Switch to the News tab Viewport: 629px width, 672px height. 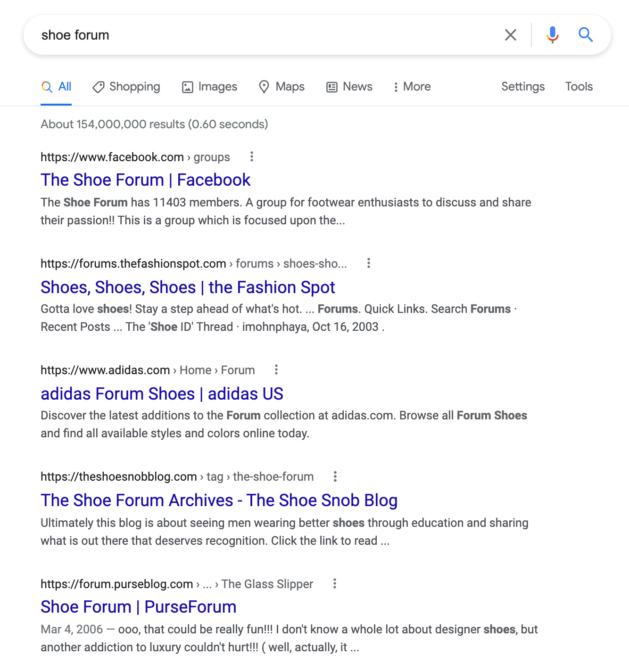click(x=349, y=87)
